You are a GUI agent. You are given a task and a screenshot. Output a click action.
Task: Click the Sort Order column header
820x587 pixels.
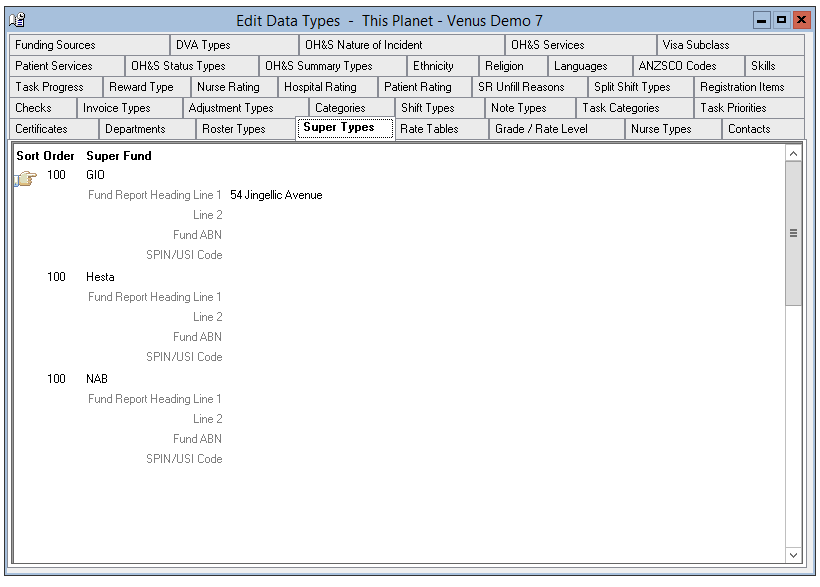tap(45, 156)
